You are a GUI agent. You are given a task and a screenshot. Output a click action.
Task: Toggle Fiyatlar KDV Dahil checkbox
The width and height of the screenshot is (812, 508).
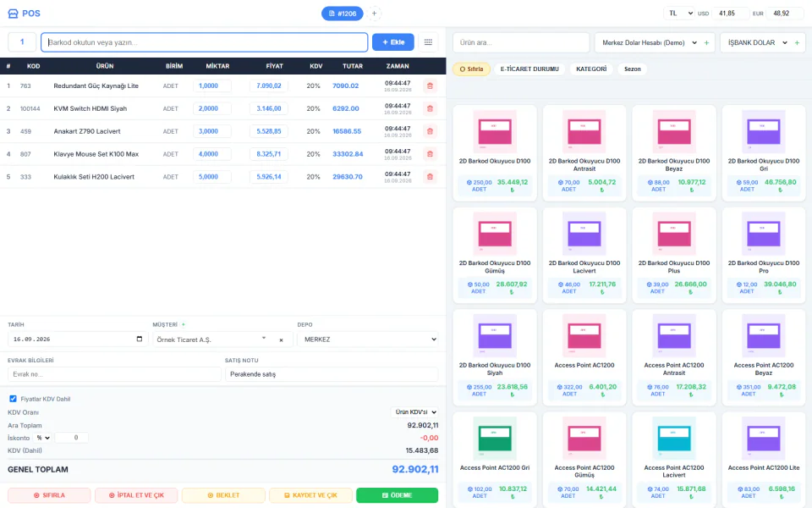click(13, 399)
